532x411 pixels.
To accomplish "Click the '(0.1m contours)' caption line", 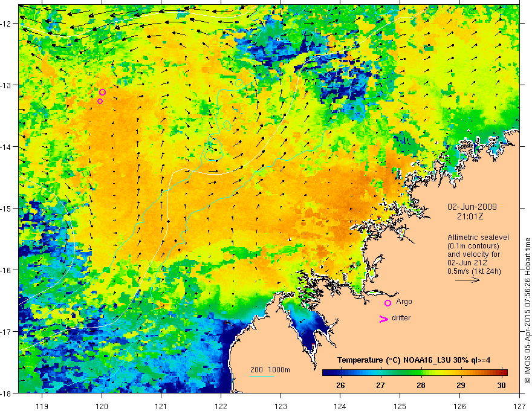I will point(473,246).
